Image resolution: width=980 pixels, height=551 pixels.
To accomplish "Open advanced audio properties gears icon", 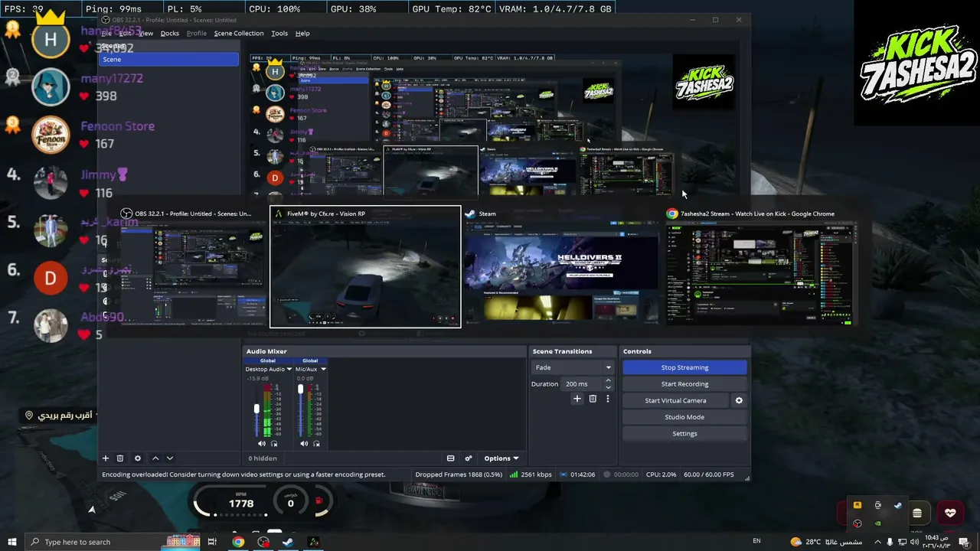I will point(469,458).
